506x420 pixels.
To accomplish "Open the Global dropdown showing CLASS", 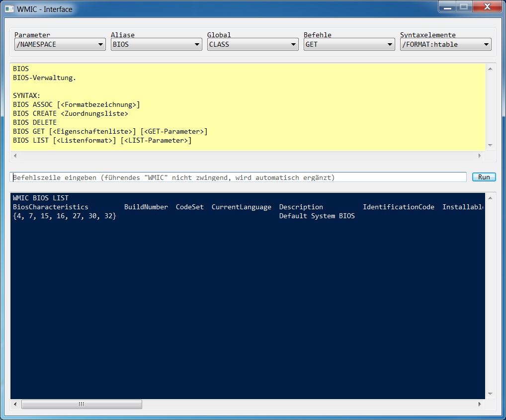I will (253, 45).
